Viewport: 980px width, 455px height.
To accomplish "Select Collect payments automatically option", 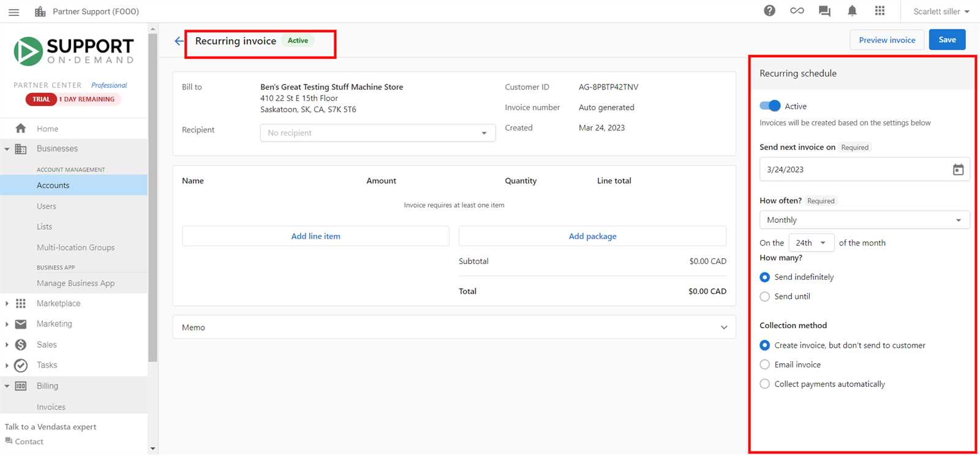I will (x=764, y=384).
